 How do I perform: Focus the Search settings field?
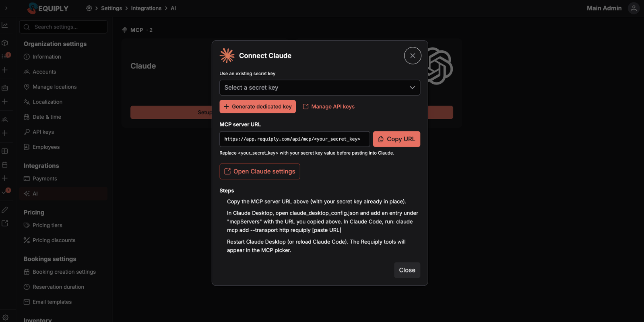pyautogui.click(x=63, y=27)
